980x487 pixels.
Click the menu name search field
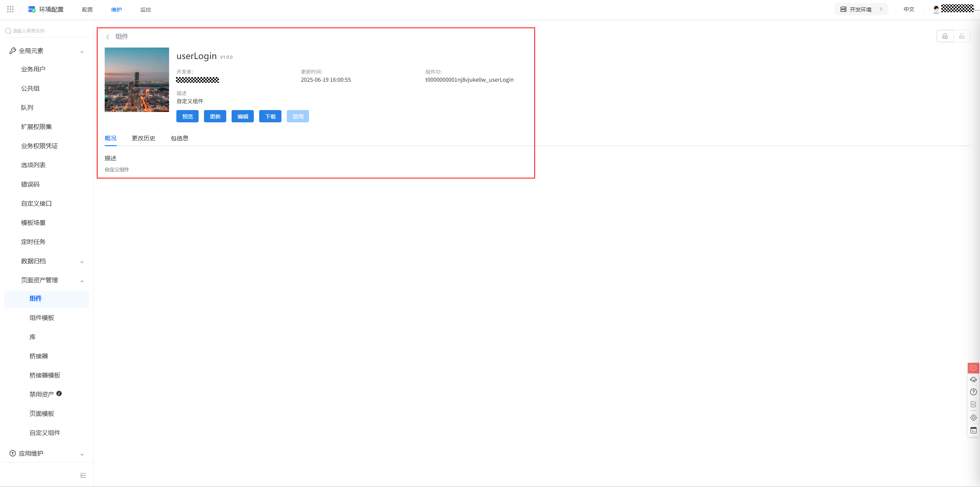coord(46,31)
